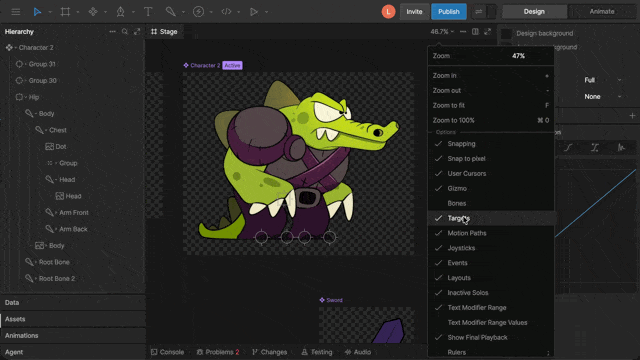
Task: Open stage view more options
Action: (463, 31)
